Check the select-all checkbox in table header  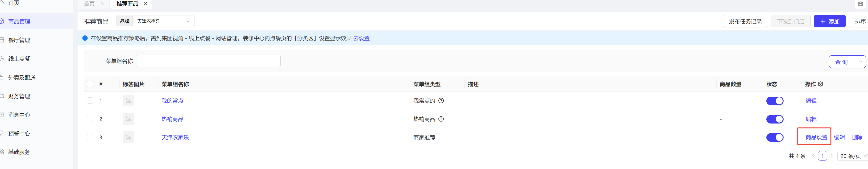[90, 84]
